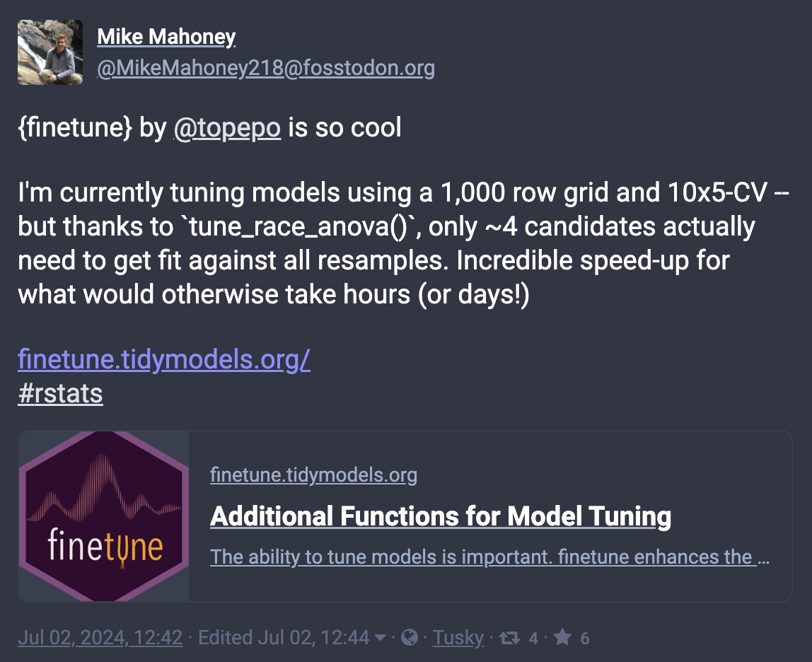This screenshot has height=662, width=812.
Task: Click the "Edited Jul 02, 12:44" label
Action: 284,638
